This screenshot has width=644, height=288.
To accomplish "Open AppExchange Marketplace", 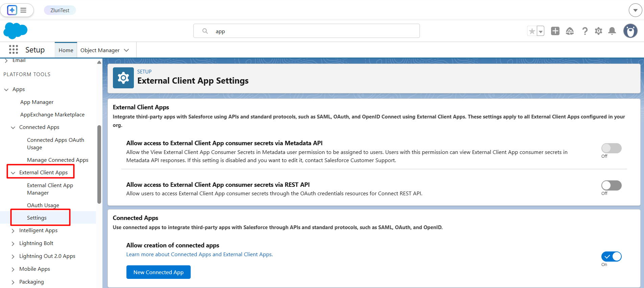I will [x=52, y=114].
